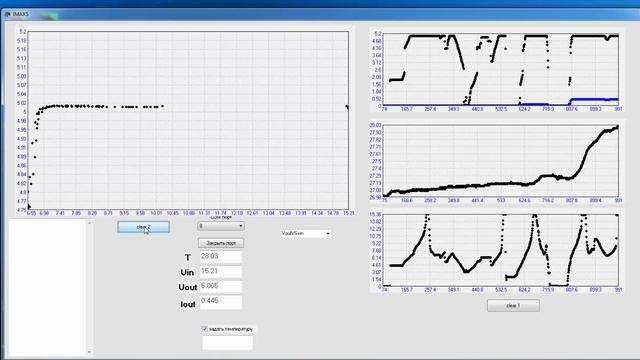The height and width of the screenshot is (360, 640).
Task: Click the list box scroll up arrow
Action: pos(89,223)
